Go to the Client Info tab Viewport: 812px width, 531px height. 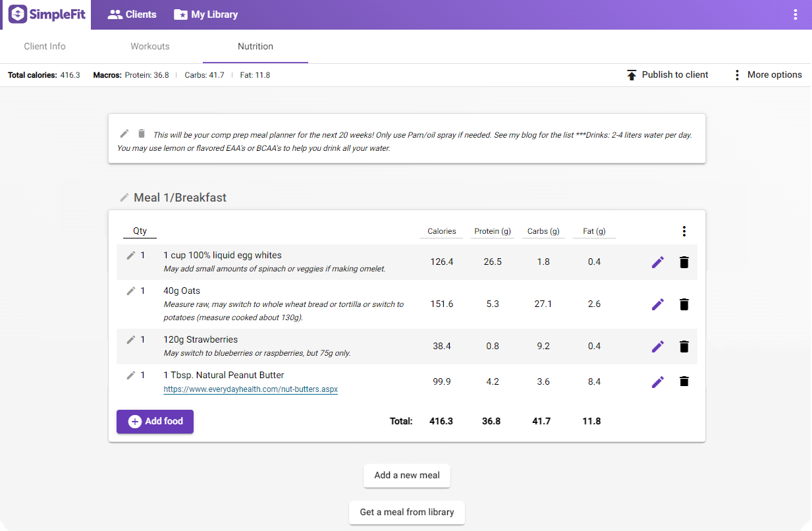tap(44, 46)
